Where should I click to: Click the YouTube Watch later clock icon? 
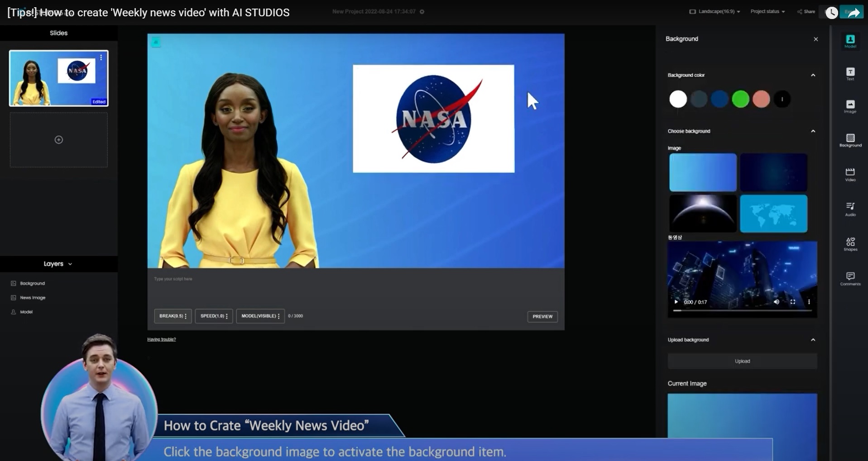coord(832,13)
